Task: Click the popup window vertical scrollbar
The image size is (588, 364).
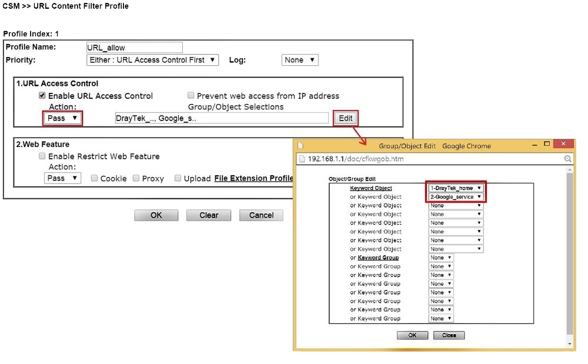Action: point(569,253)
